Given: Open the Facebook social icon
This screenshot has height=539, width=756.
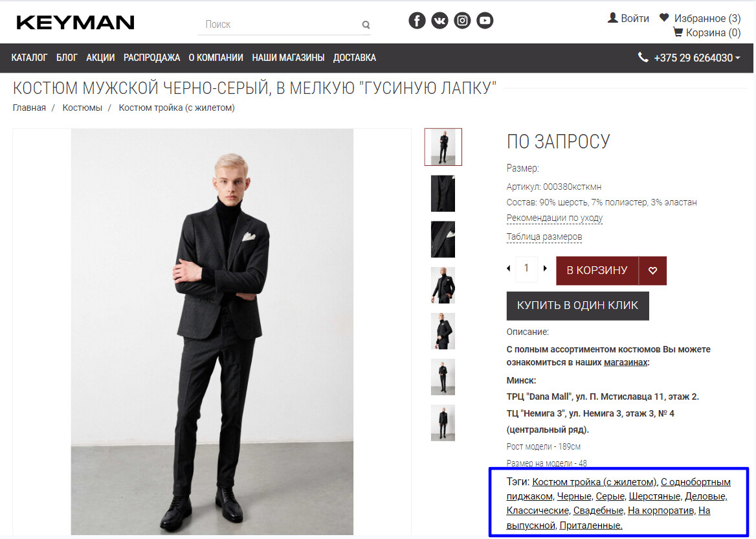Looking at the screenshot, I should [x=417, y=21].
